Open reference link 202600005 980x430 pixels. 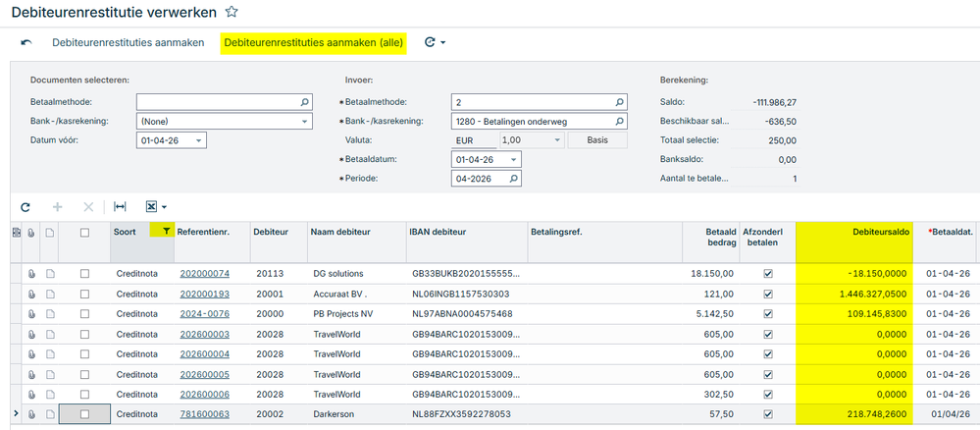coord(204,374)
